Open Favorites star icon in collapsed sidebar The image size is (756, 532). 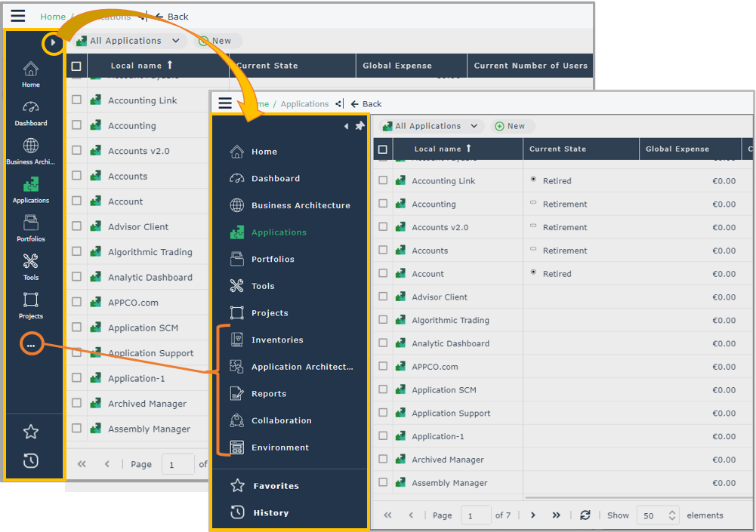click(x=30, y=432)
